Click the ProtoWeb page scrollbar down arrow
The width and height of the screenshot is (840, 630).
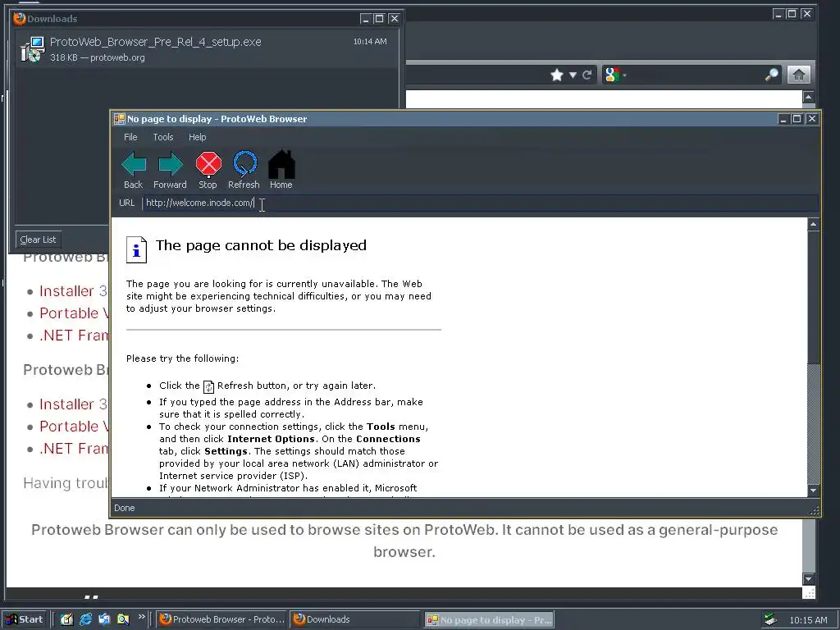coord(813,491)
